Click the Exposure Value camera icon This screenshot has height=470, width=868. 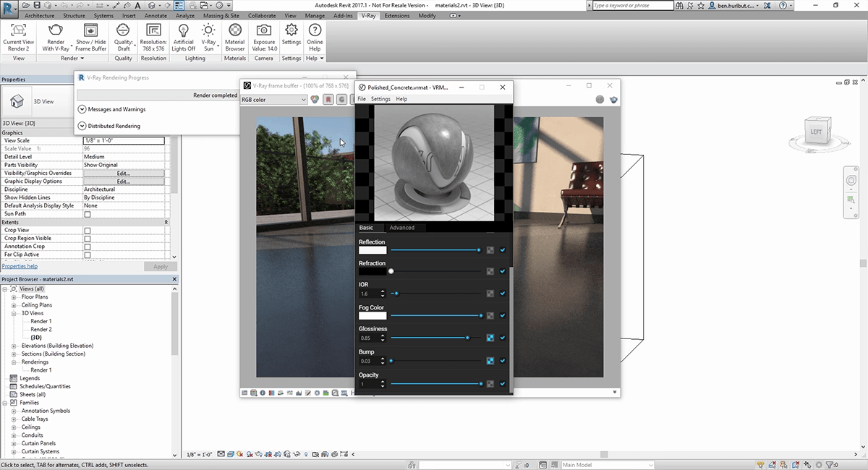(x=264, y=30)
